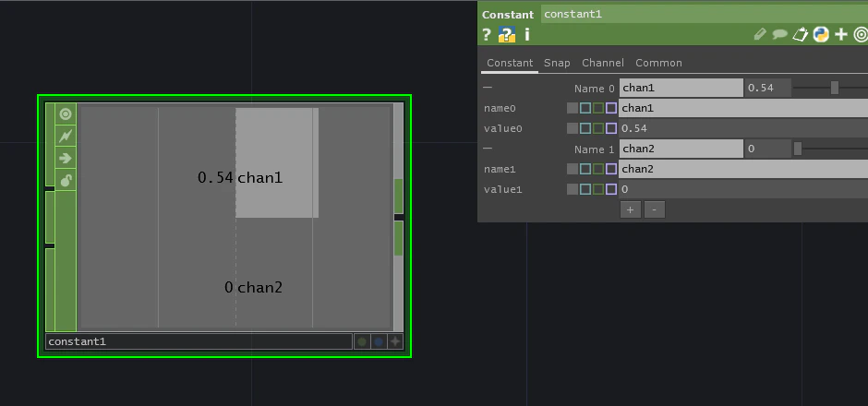The width and height of the screenshot is (868, 406).
Task: Set name1 to constant mode gray square
Action: point(573,169)
